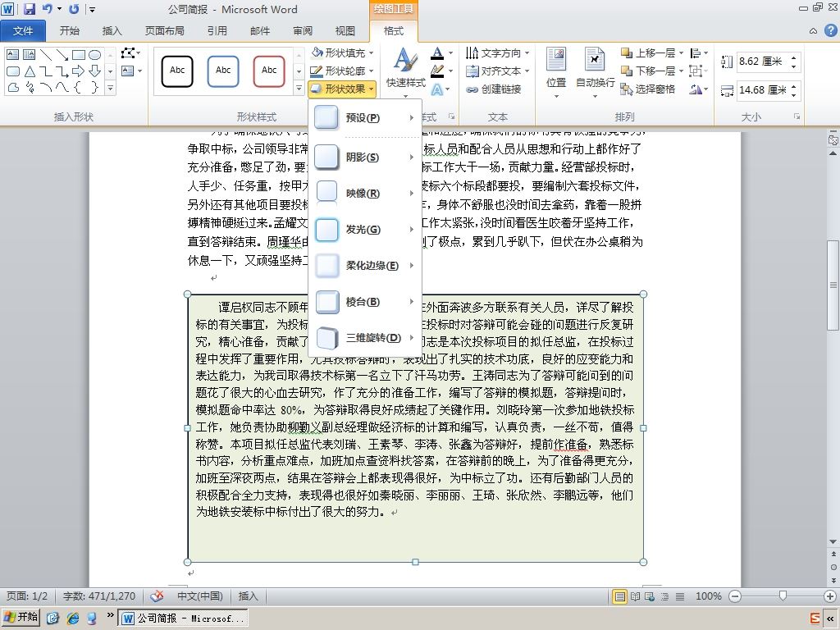Open 选择窗格 selection pane
The image size is (840, 630).
(648, 89)
